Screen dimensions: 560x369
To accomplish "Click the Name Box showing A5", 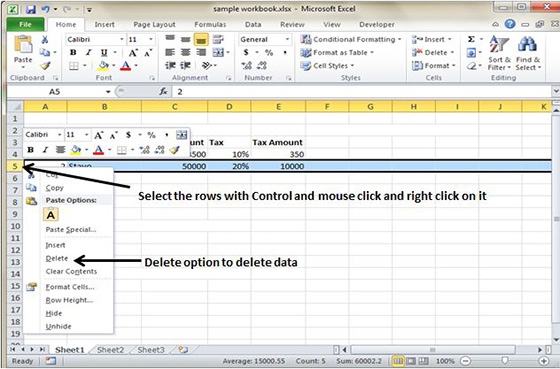I will pos(54,92).
